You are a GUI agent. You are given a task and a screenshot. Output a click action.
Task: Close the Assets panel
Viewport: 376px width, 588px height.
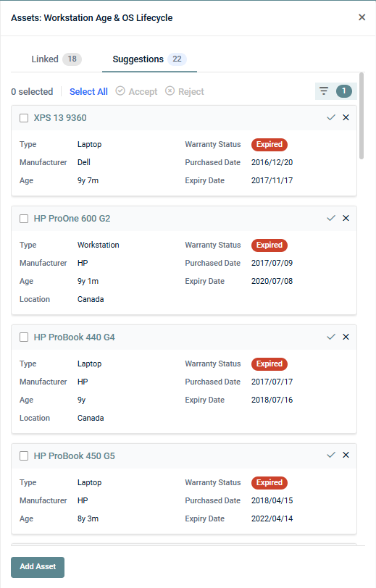[362, 17]
